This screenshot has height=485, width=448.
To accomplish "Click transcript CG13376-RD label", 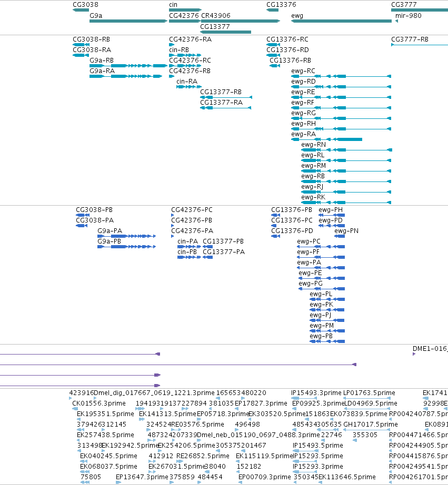I will click(287, 50).
